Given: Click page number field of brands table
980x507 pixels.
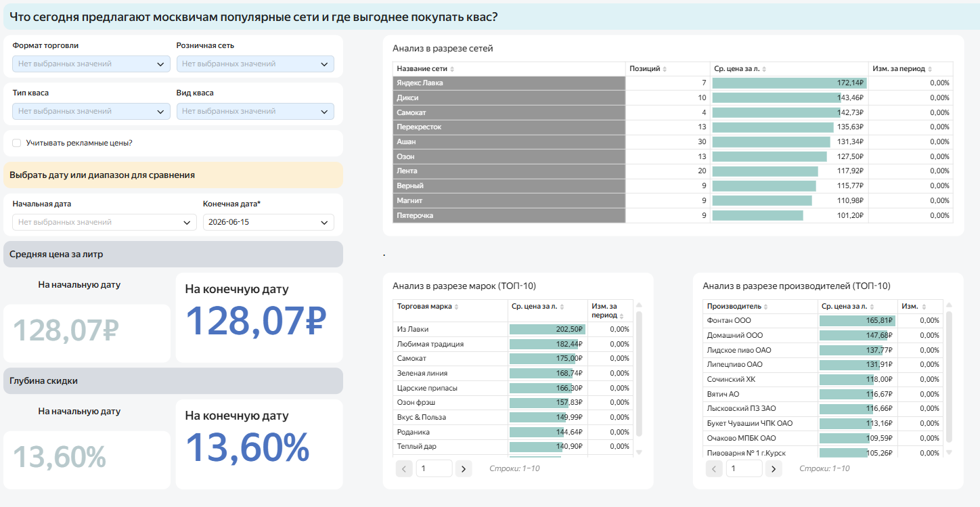Looking at the screenshot, I should [x=434, y=468].
